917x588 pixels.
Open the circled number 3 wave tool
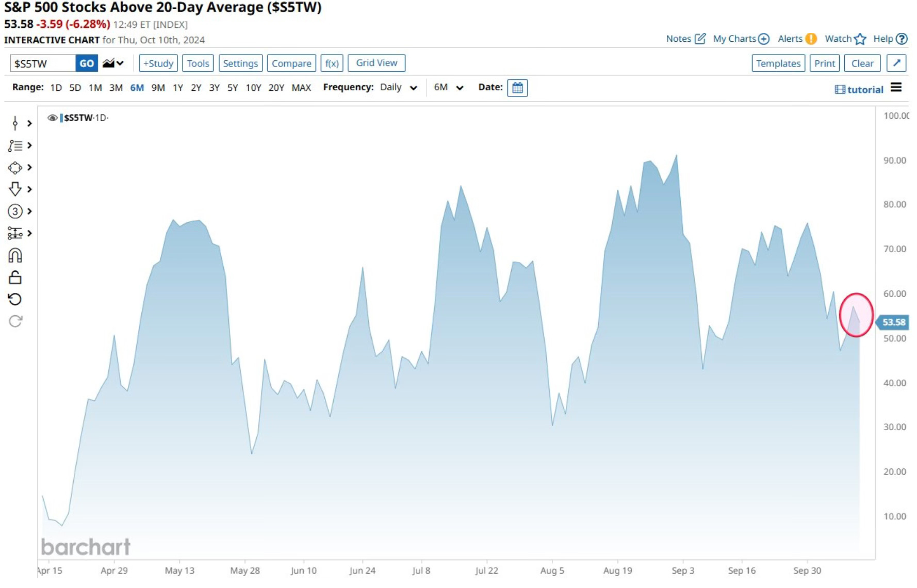click(x=15, y=211)
